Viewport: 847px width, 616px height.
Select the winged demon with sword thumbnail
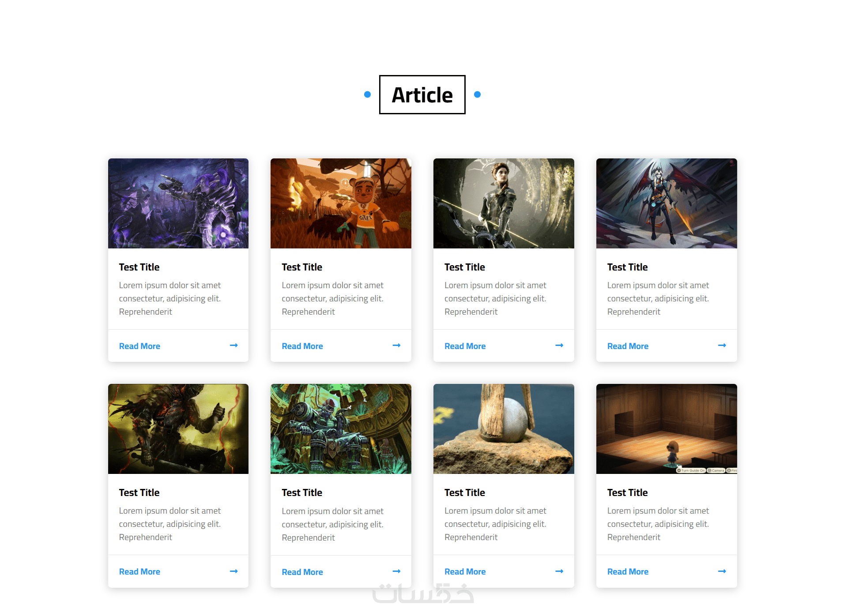click(x=666, y=203)
